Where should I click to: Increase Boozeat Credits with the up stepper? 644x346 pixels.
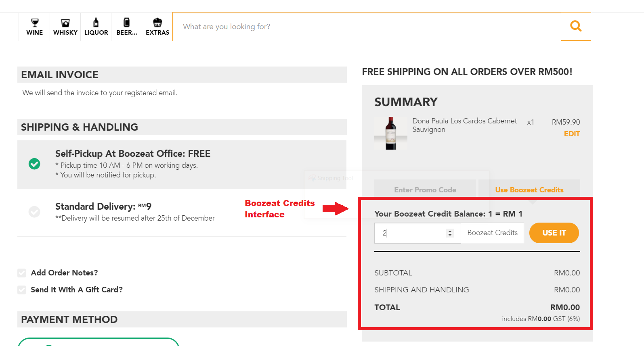(450, 231)
